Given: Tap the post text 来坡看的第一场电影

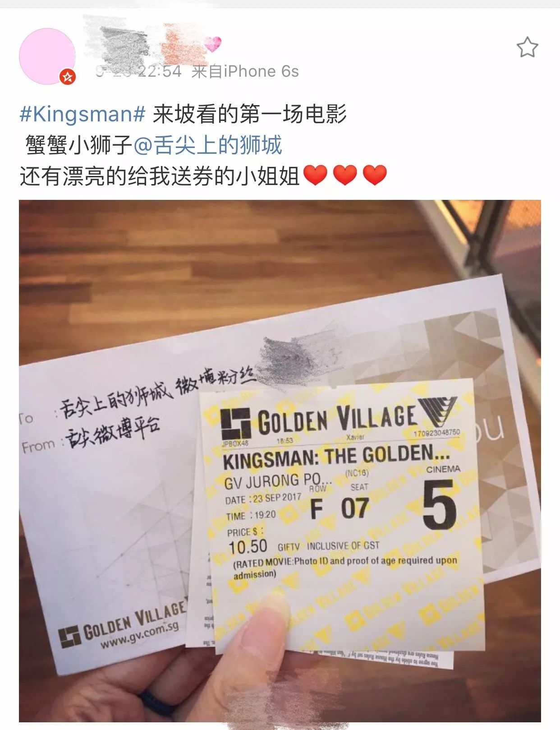Looking at the screenshot, I should (250, 114).
